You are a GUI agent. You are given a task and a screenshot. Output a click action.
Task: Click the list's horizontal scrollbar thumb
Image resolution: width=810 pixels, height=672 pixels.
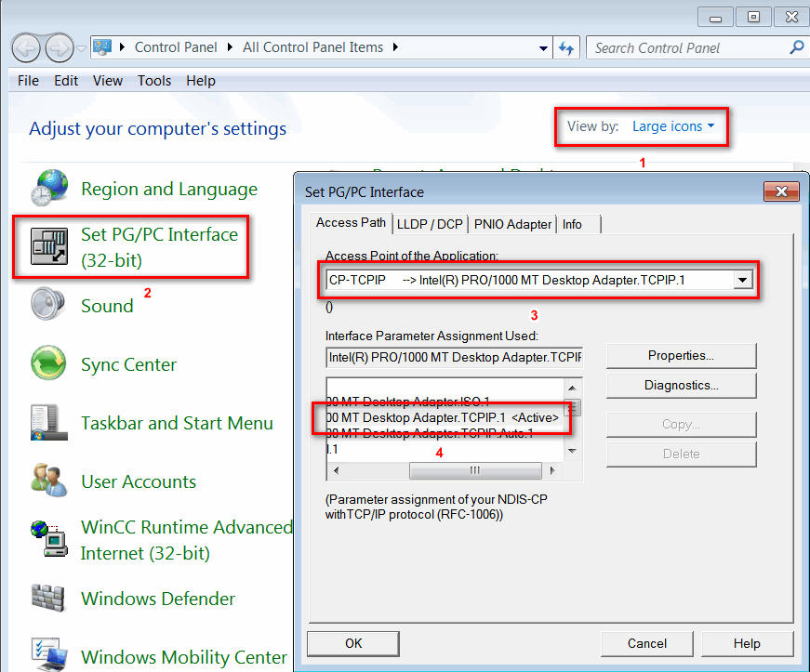pos(475,470)
